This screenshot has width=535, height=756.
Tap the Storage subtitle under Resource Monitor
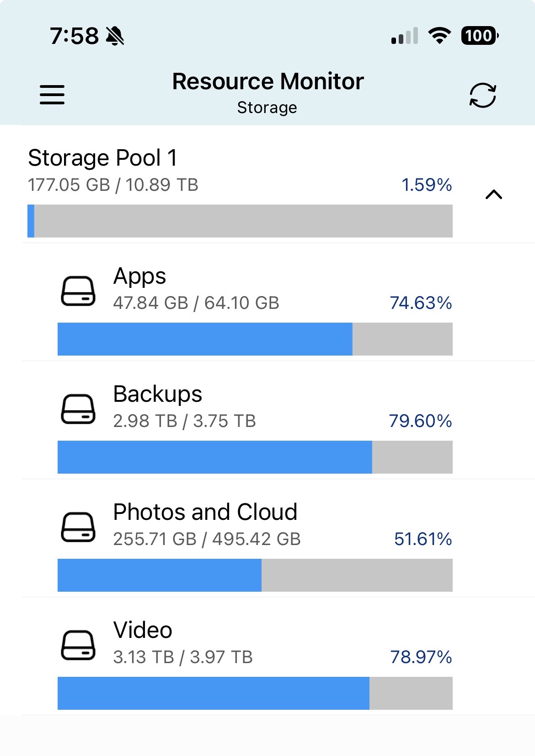click(267, 108)
